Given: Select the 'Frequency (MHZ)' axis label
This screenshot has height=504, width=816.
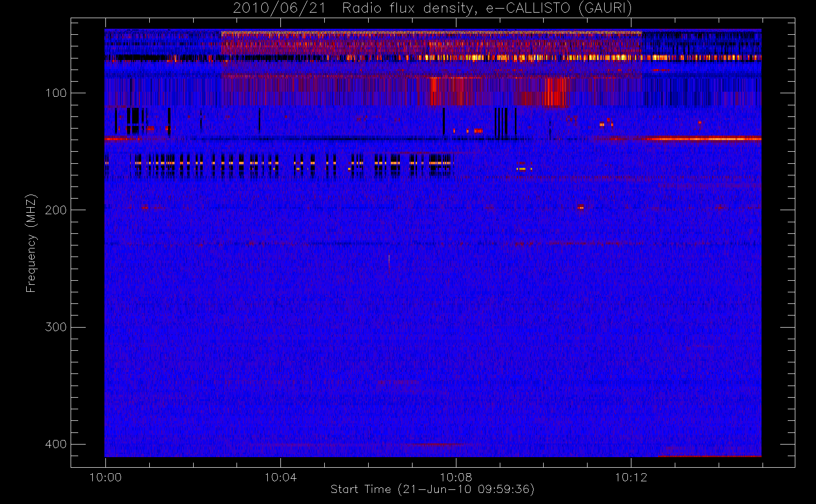Looking at the screenshot, I should click(31, 243).
